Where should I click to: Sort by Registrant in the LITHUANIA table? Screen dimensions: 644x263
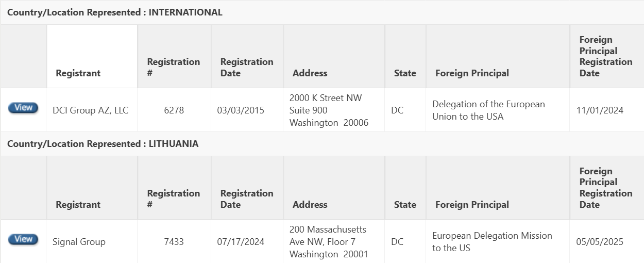pos(78,205)
